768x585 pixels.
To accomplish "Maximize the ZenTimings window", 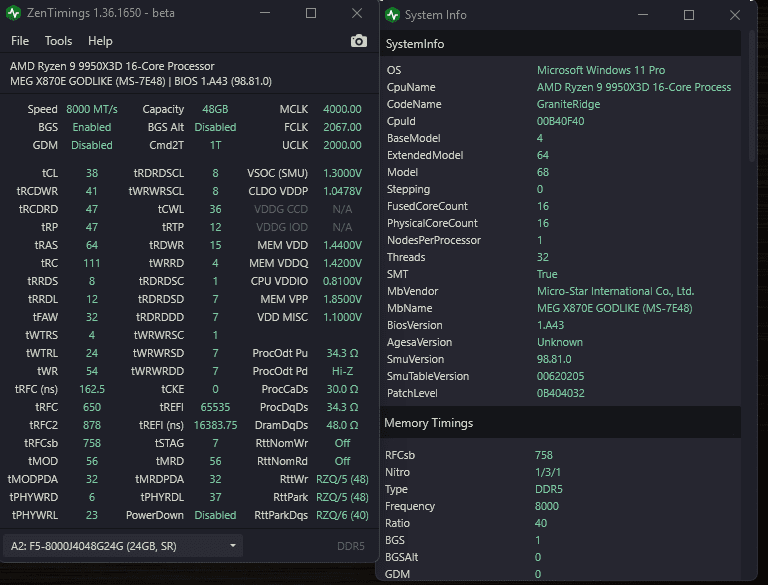I will coord(311,14).
